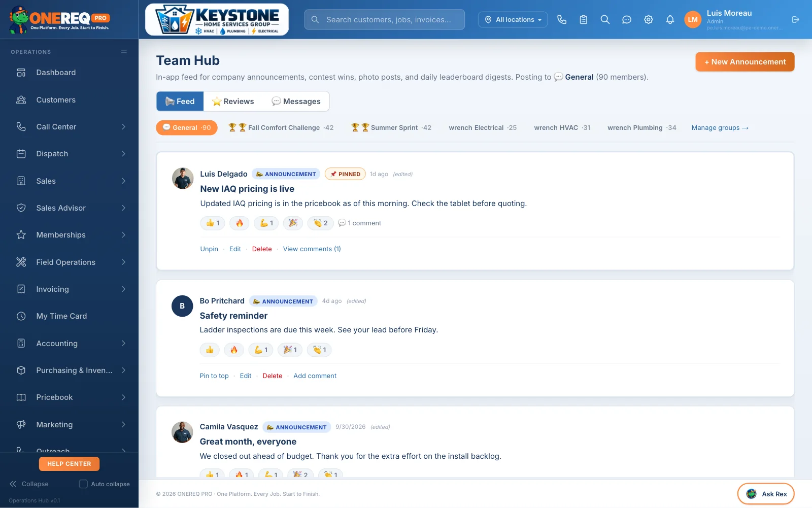Expand Memberships submenu

click(123, 235)
